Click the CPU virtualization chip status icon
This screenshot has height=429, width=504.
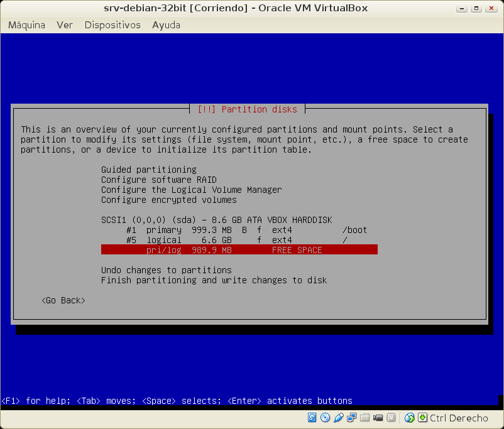pyautogui.click(x=391, y=418)
